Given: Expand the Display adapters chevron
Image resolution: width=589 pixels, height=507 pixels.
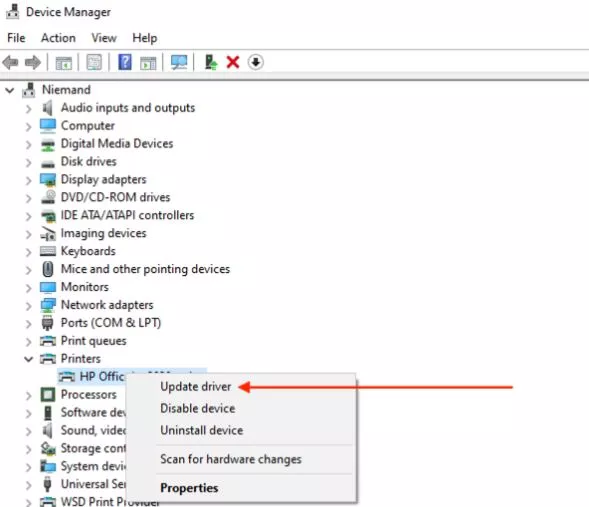Looking at the screenshot, I should (29, 181).
